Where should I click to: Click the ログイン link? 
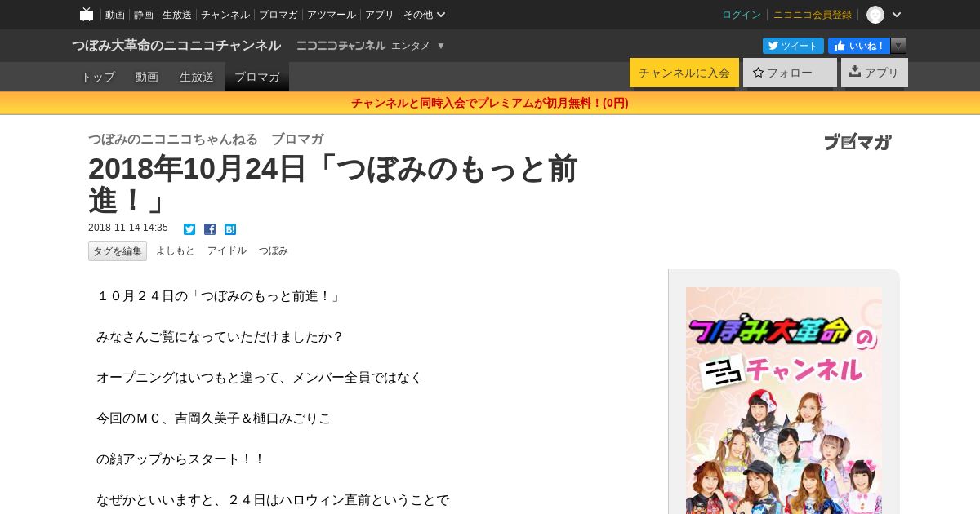742,15
